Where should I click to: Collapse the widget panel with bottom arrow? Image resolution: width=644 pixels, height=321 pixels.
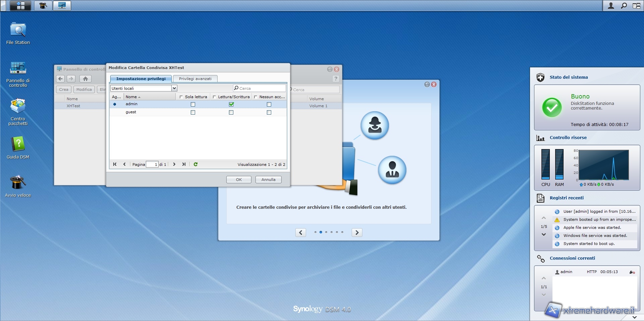634,317
